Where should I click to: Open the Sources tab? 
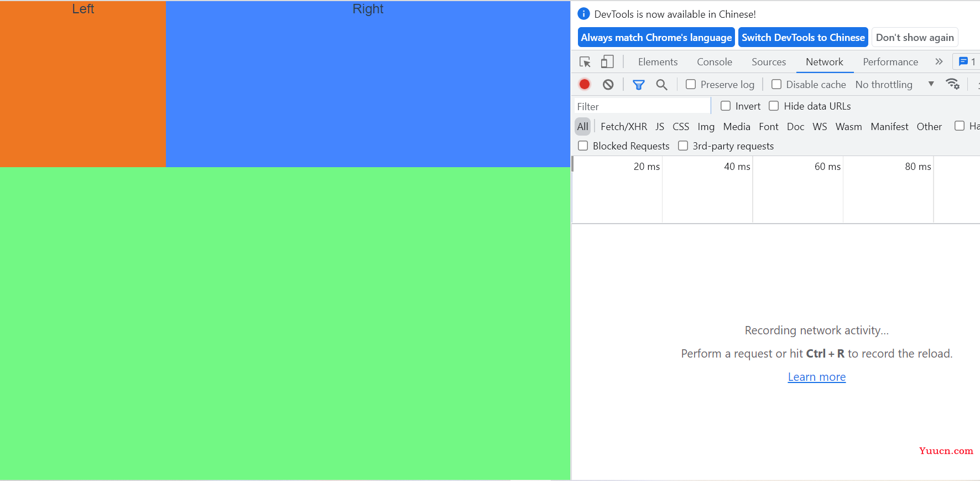pyautogui.click(x=769, y=62)
